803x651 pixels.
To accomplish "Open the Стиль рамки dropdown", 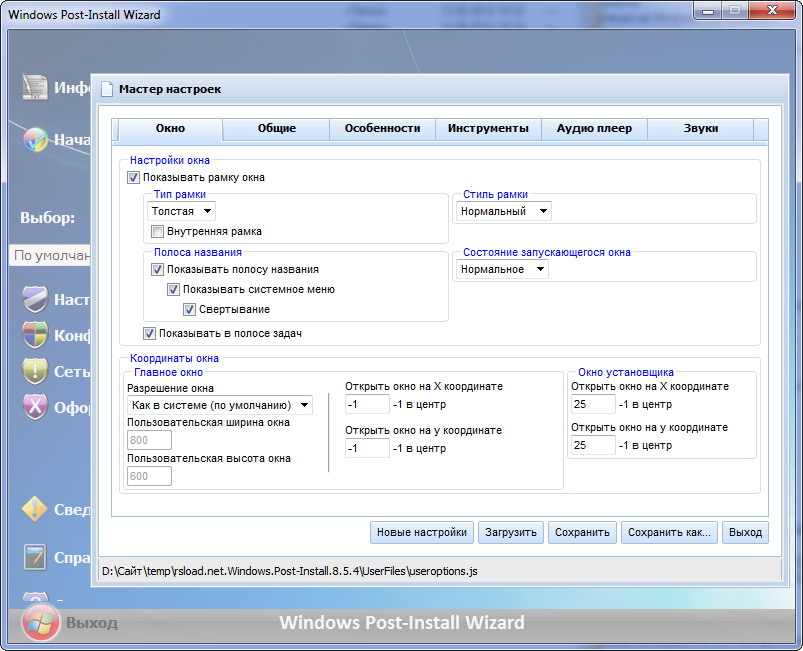I will (506, 211).
